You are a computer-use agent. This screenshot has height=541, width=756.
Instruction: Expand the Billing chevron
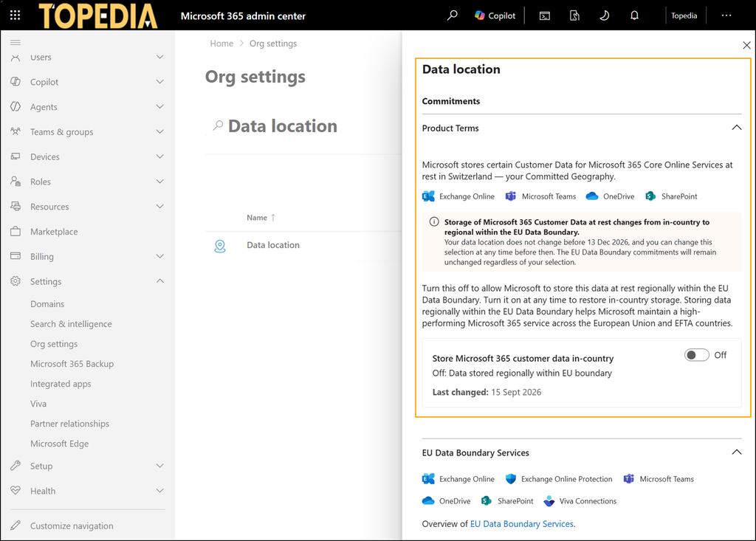[159, 256]
